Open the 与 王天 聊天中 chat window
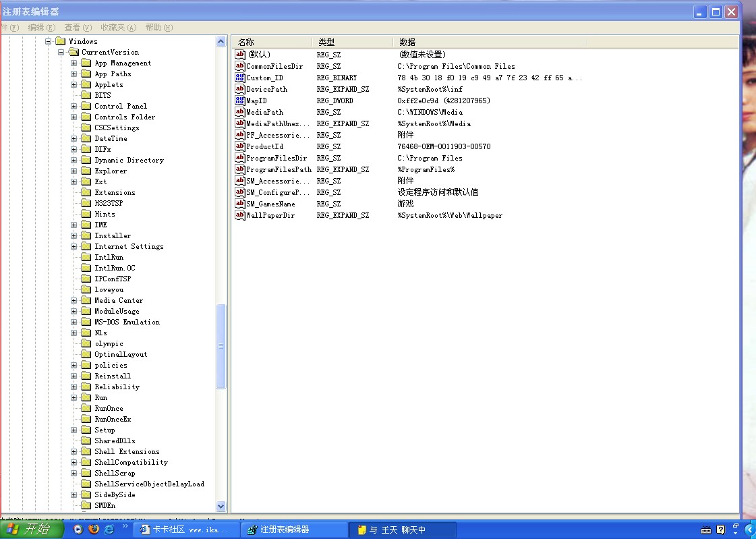 [x=403, y=530]
